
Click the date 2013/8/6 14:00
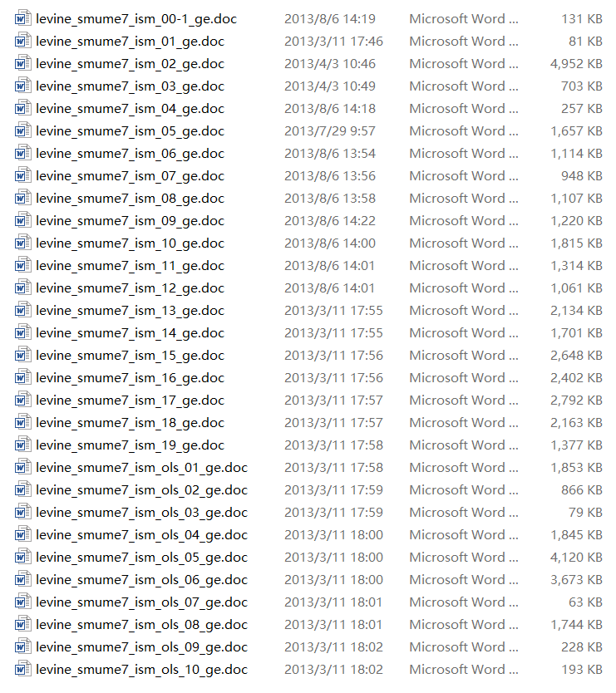330,243
